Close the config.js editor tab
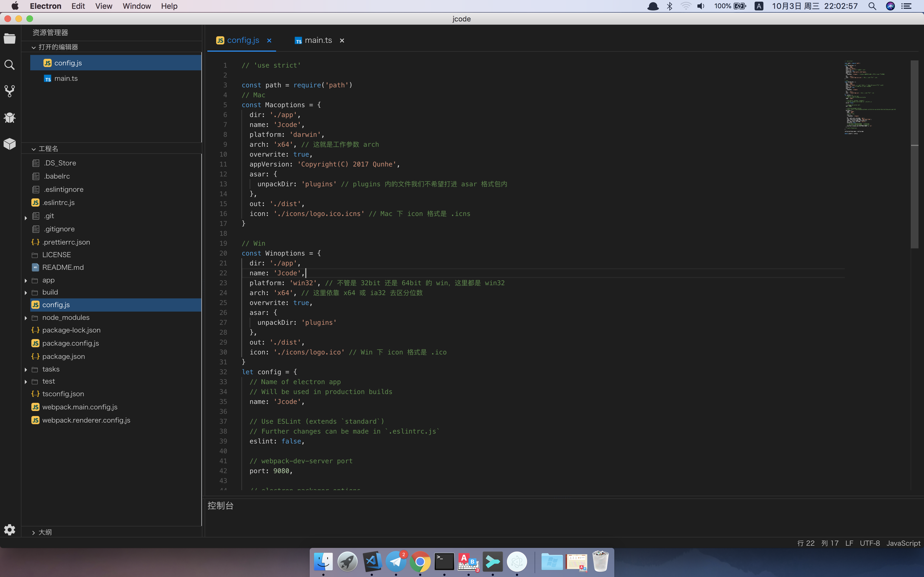This screenshot has width=924, height=577. point(269,40)
